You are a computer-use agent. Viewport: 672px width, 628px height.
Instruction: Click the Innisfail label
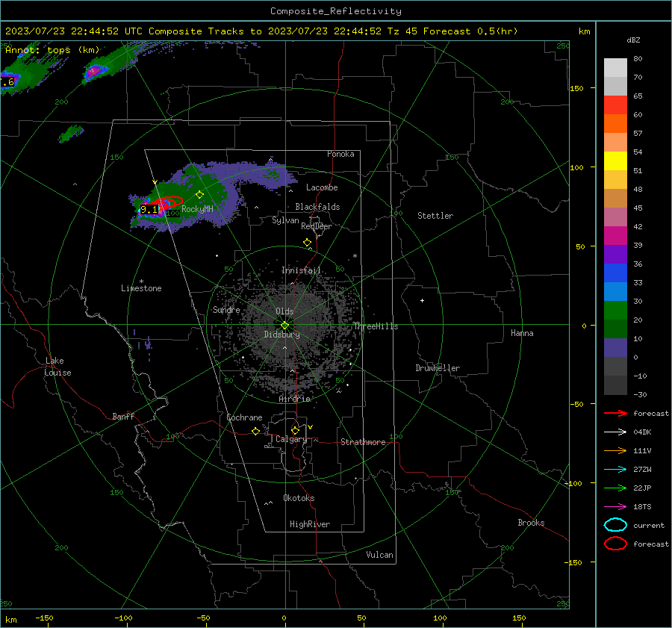pyautogui.click(x=301, y=270)
